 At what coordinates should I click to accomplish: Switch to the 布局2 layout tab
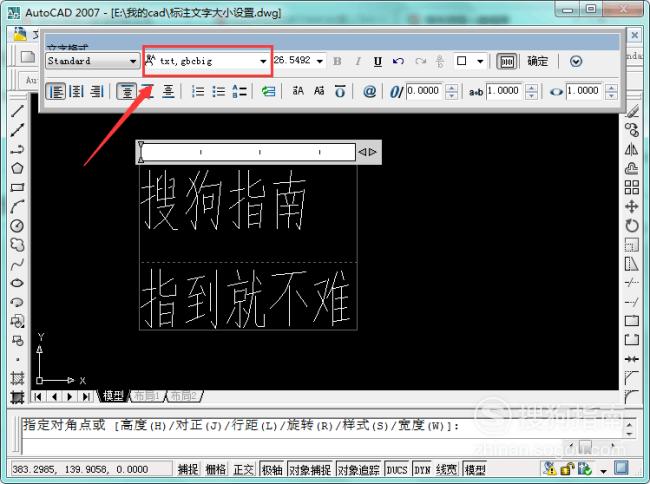click(x=184, y=396)
